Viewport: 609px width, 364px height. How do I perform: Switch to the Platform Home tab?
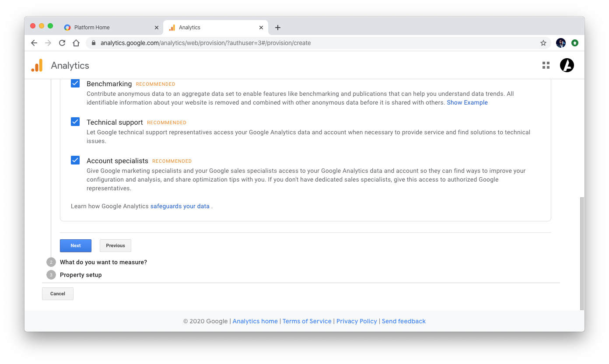click(x=111, y=27)
